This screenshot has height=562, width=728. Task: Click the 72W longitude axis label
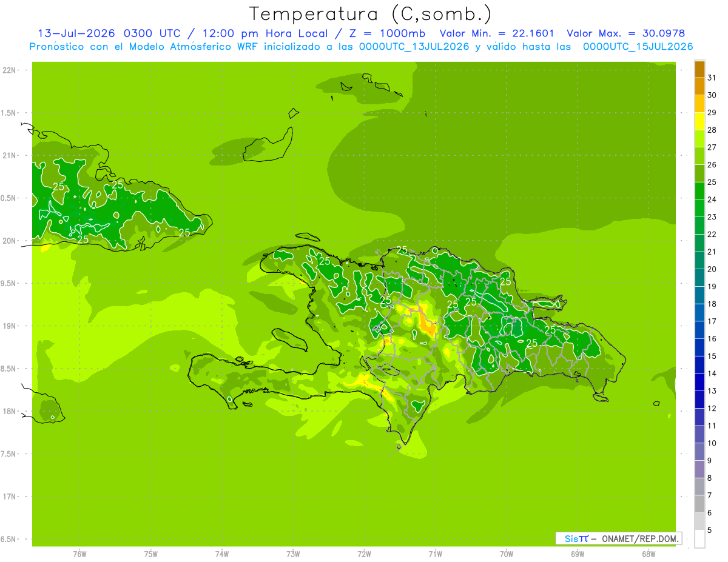(364, 554)
